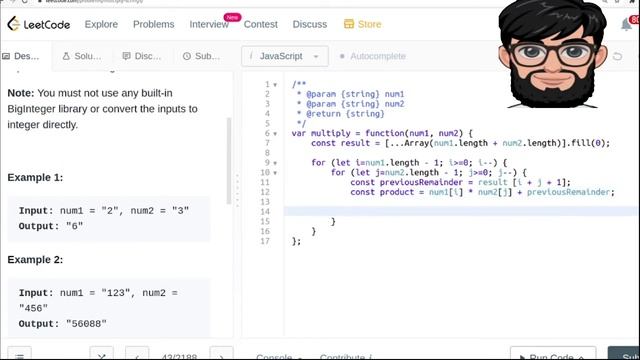The height and width of the screenshot is (360, 640).
Task: Switch to the Description tab
Action: (x=21, y=56)
